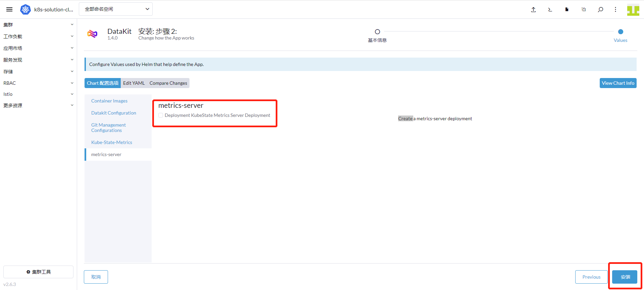Select Kube-State-Metrics in the chart sections
Image resolution: width=644 pixels, height=290 pixels.
pos(112,142)
